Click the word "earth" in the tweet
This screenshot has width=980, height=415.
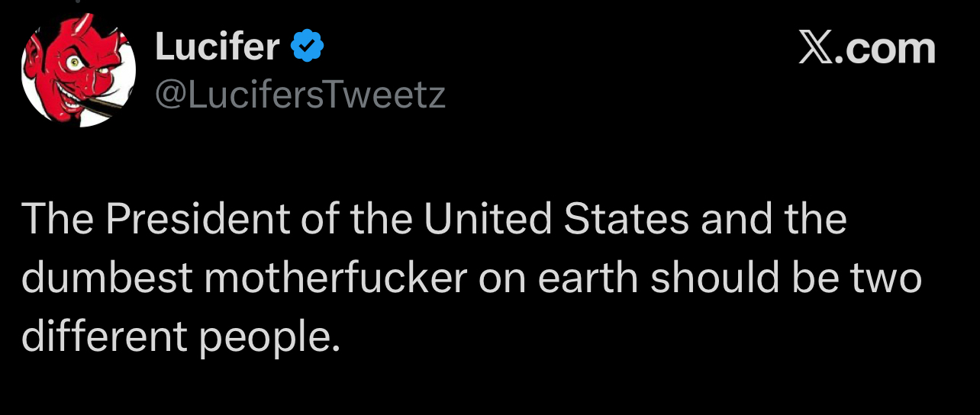pyautogui.click(x=588, y=278)
